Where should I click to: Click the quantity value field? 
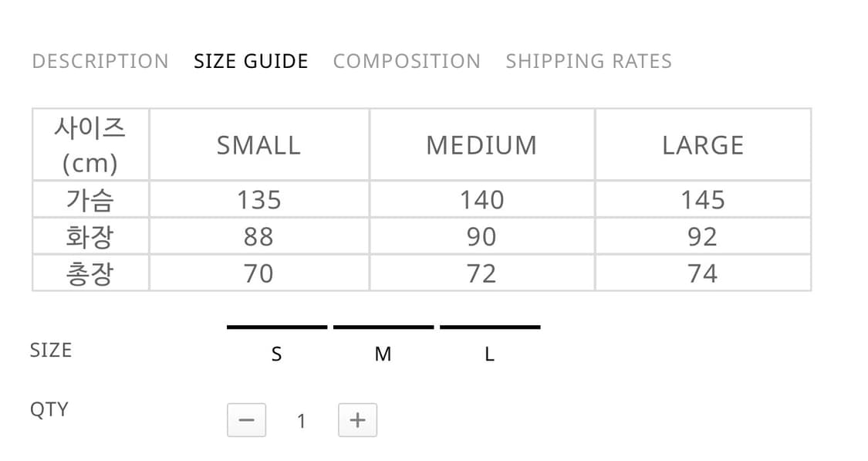pyautogui.click(x=302, y=421)
